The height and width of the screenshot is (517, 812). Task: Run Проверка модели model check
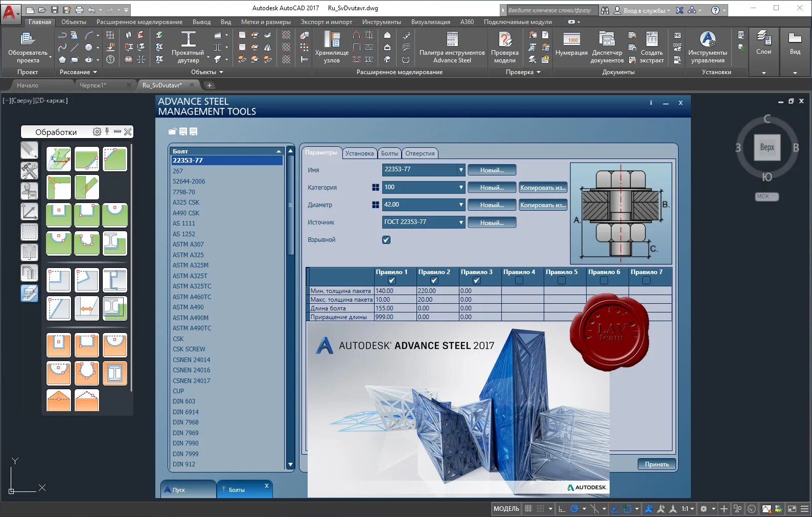(505, 47)
